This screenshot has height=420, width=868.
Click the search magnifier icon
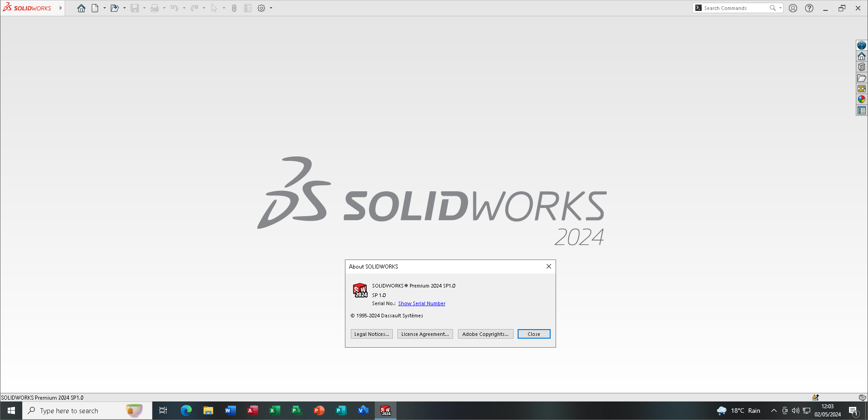pos(773,8)
